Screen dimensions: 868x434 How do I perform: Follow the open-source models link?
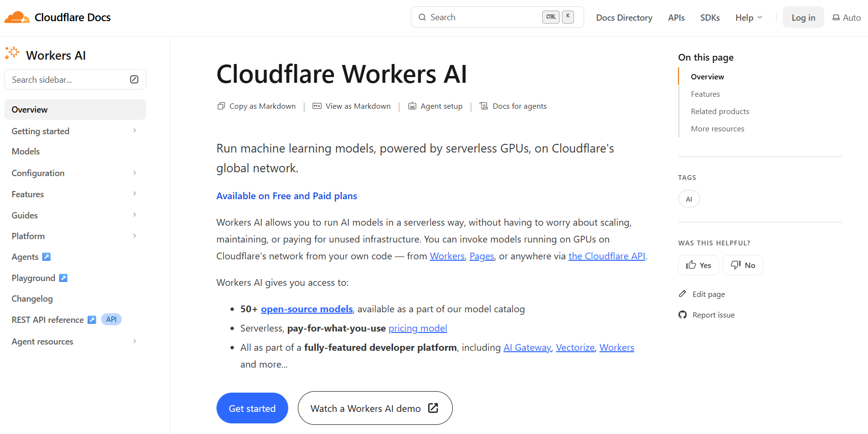(307, 309)
